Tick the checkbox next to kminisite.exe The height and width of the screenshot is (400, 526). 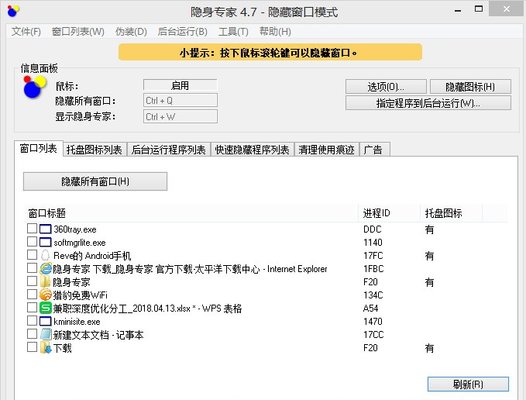coord(32,321)
